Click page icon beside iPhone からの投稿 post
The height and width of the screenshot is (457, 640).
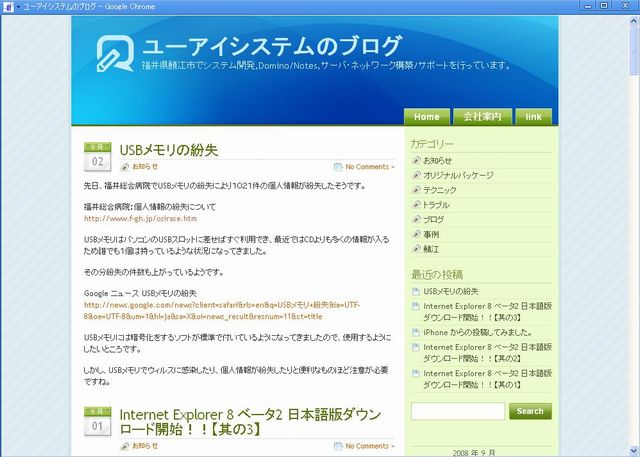[416, 333]
